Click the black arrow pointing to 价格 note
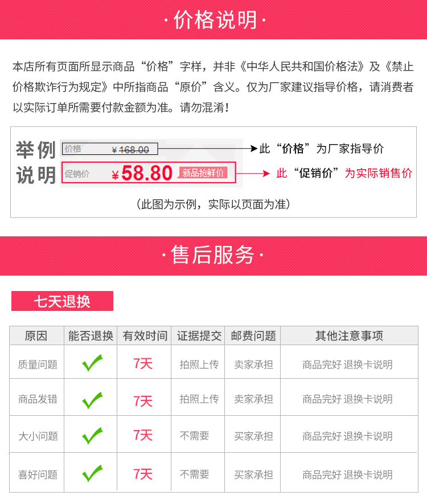Viewport: 427px width, 504px height. click(208, 149)
